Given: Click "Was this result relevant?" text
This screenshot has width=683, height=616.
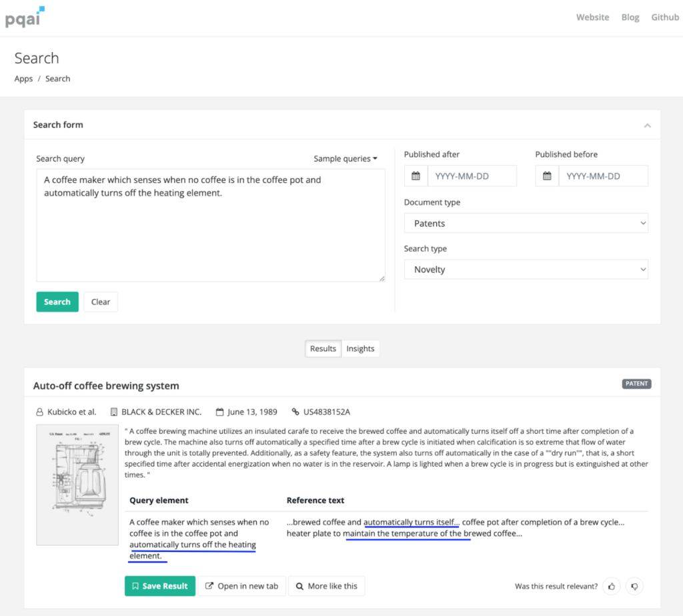Looking at the screenshot, I should coord(556,587).
